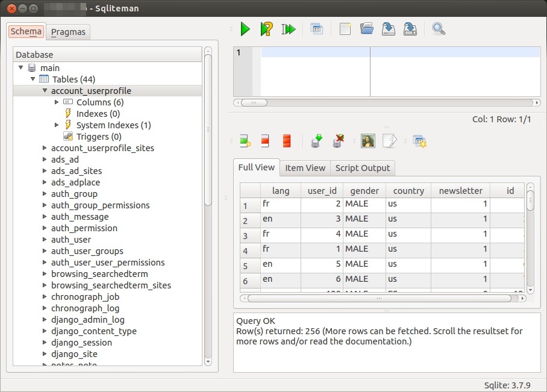The image size is (547, 392).
Task: Select the django_site table
Action: pos(74,354)
